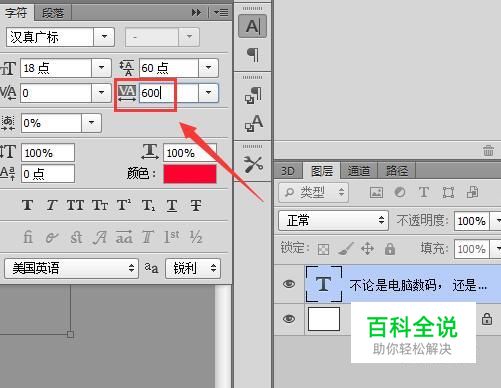Open Character Styles panel icon
Viewport: 501px width, 388px height.
coord(253,123)
